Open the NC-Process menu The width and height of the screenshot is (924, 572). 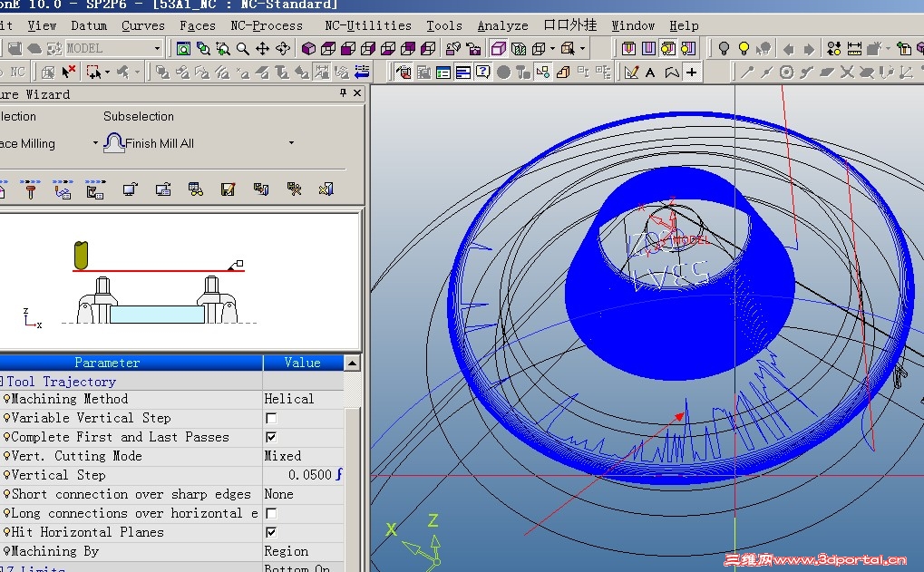[266, 25]
